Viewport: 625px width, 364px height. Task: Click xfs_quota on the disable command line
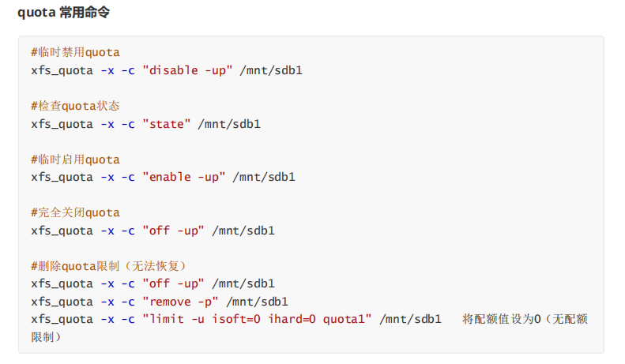pos(62,71)
